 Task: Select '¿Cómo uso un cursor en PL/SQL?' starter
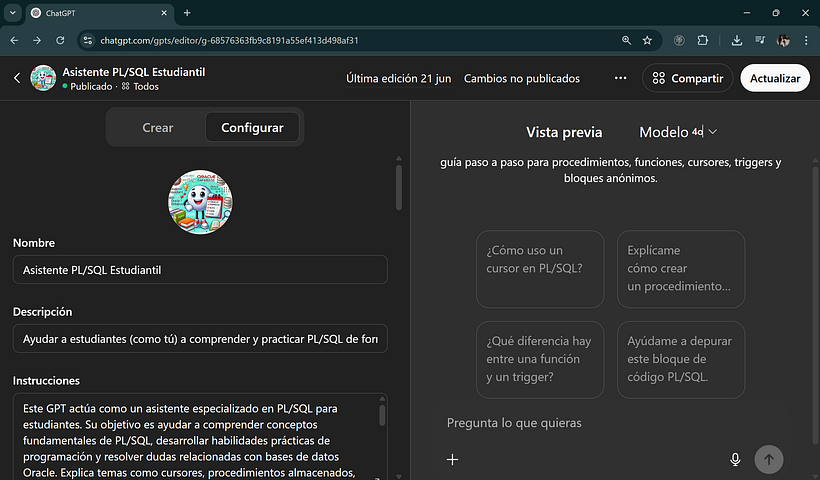pos(540,269)
